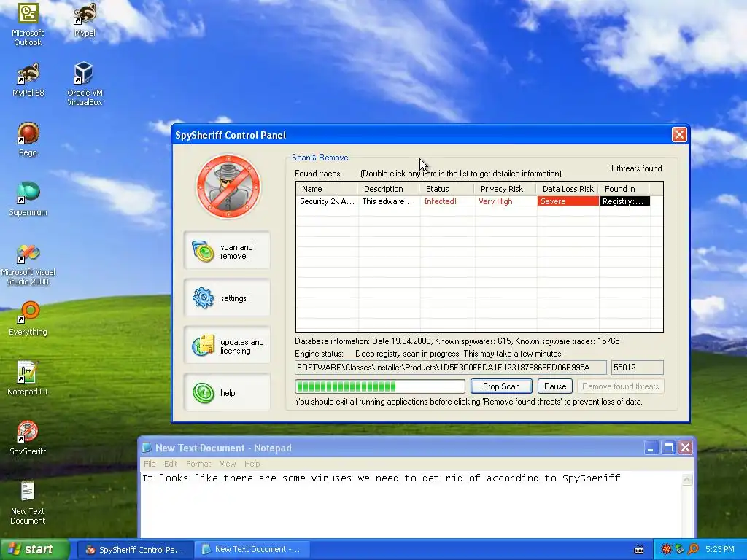Select the MyPal 68 desktop icon
Screen dimensions: 747x560
[28, 79]
